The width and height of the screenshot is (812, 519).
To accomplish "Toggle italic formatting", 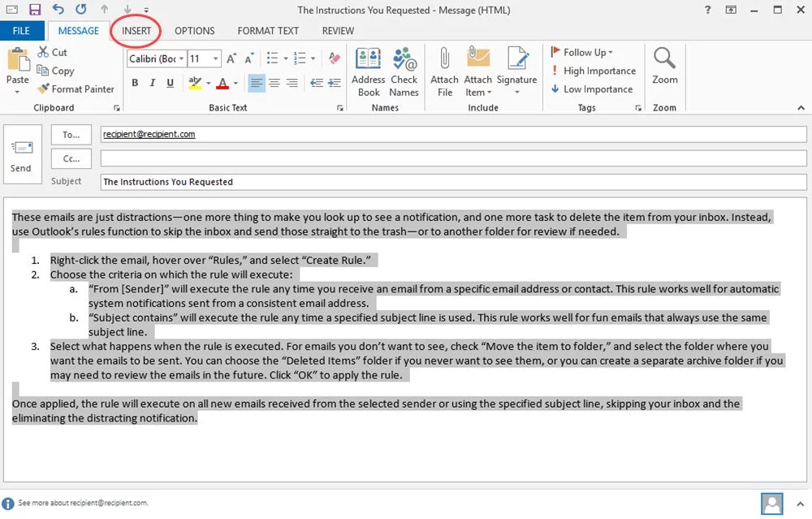I will click(x=151, y=82).
